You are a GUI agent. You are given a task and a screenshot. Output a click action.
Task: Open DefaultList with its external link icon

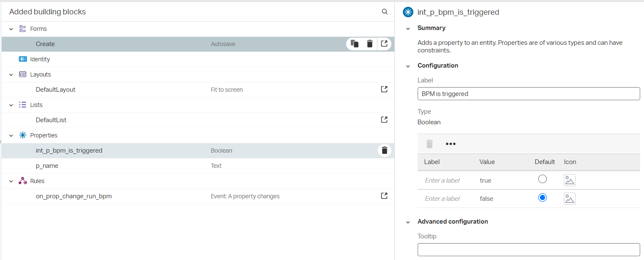(x=384, y=120)
